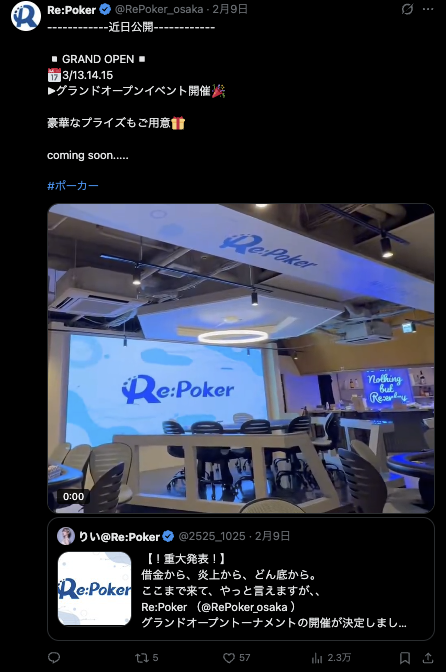Click the りい@Re:Poker small avatar
Screen dimensions: 446x672
click(66, 536)
